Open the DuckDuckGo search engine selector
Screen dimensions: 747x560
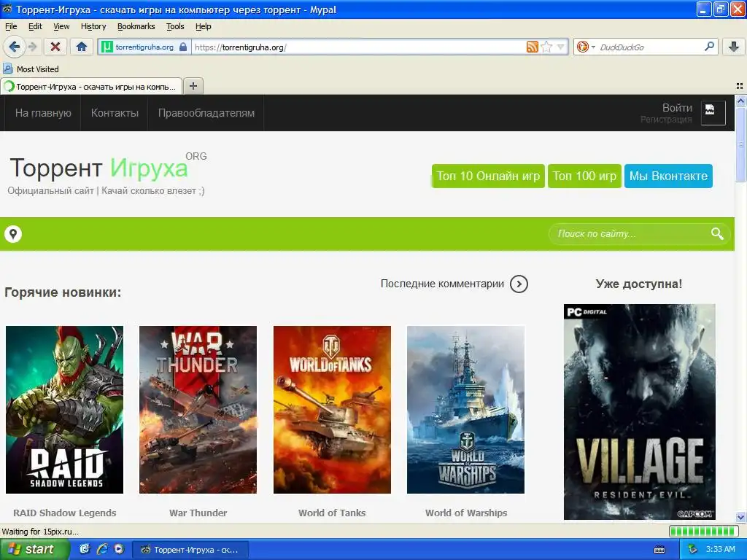pyautogui.click(x=586, y=47)
